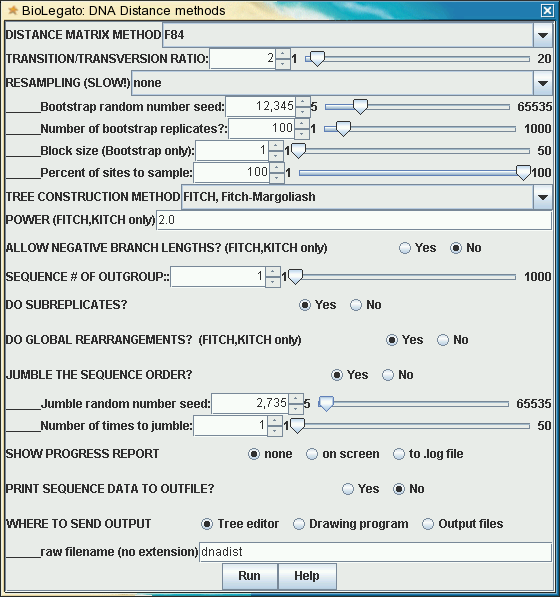
Task: Send output to Tree editor
Action: (x=240, y=524)
